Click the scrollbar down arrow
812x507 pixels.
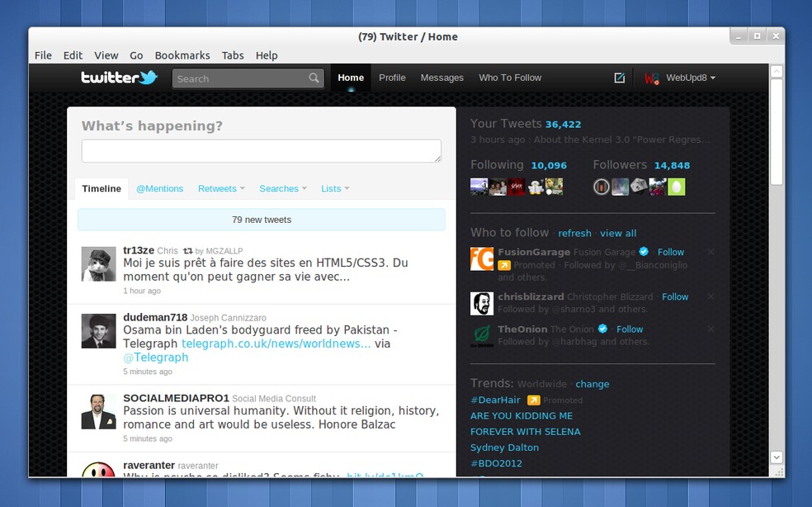(x=777, y=457)
